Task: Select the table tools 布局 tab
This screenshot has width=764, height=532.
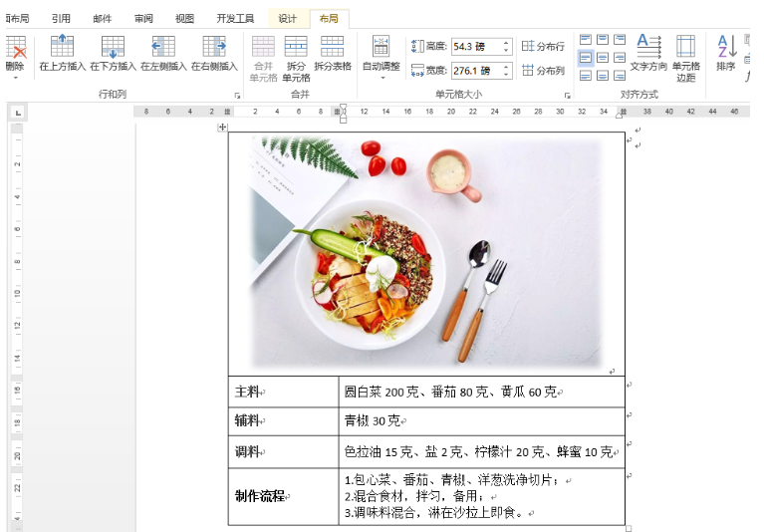Action: click(x=329, y=19)
